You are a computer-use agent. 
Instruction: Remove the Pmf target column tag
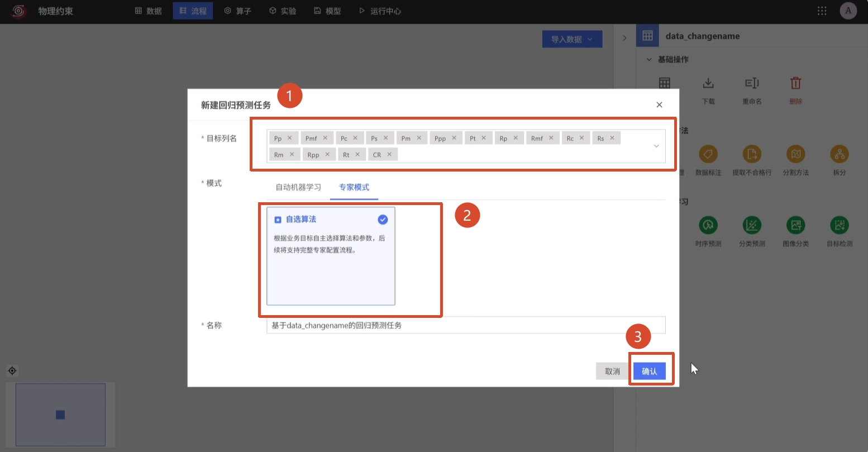click(x=325, y=138)
